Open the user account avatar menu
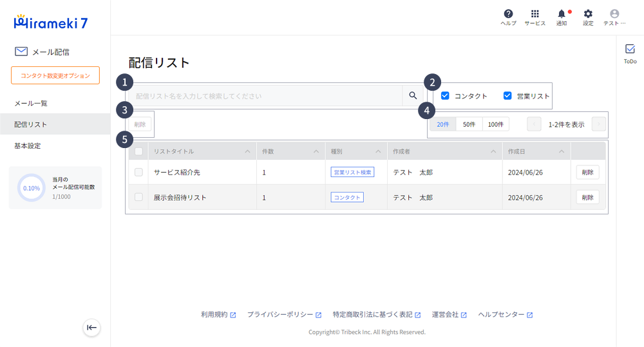644x347 pixels. (x=614, y=14)
